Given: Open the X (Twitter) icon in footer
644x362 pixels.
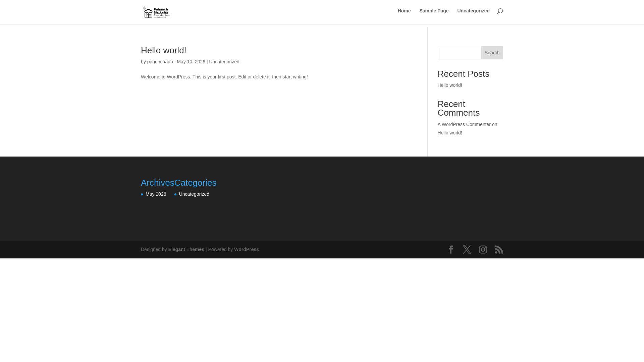Looking at the screenshot, I should tap(467, 249).
